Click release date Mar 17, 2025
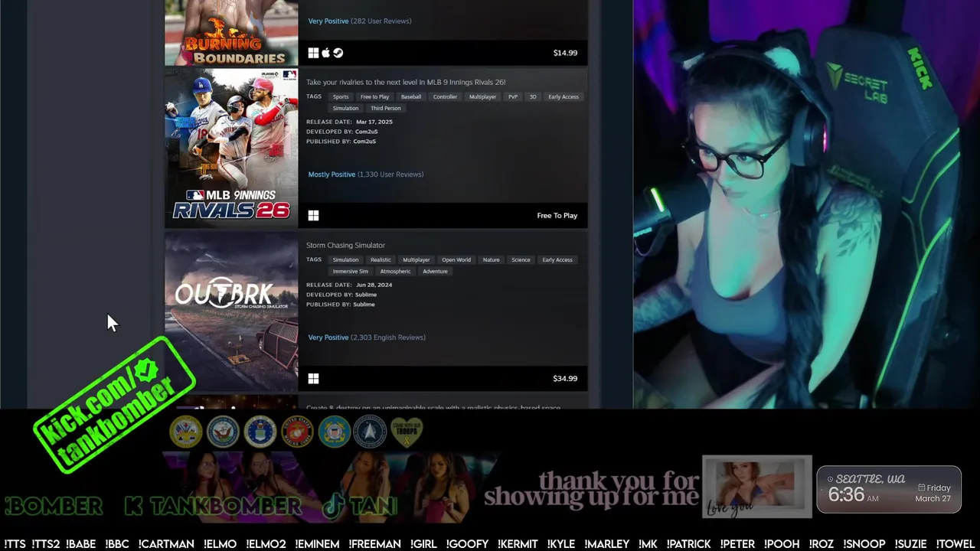This screenshot has height=551, width=980. (374, 122)
